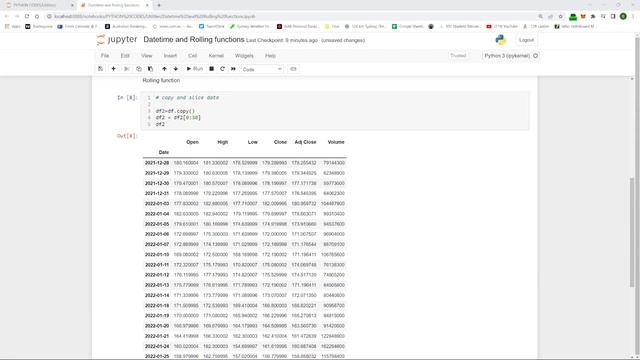Click the Date index header
Image resolution: width=640 pixels, height=360 pixels.
(164, 152)
